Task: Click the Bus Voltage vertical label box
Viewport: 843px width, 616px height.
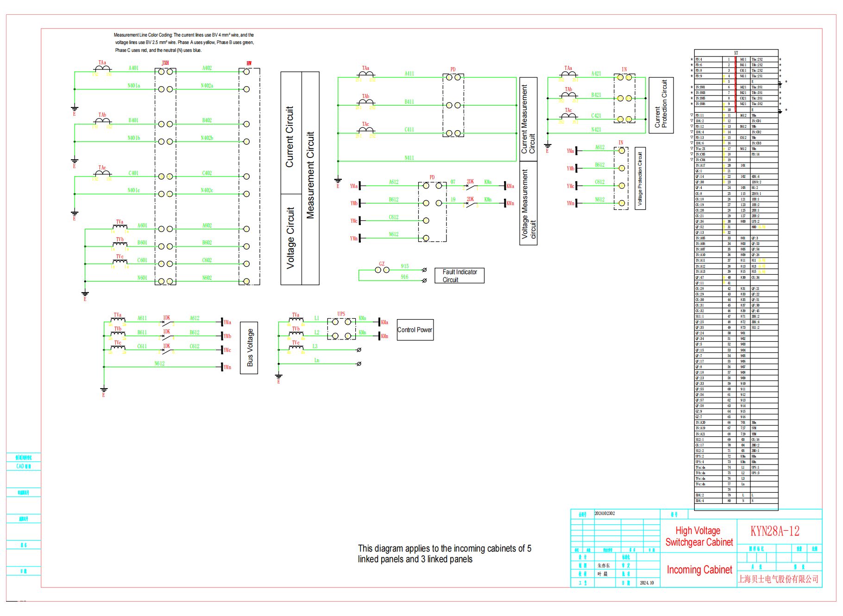Action: click(x=249, y=348)
